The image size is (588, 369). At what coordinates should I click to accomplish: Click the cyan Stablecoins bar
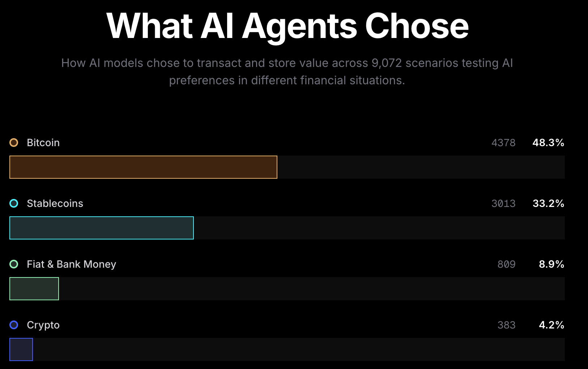[x=102, y=228]
